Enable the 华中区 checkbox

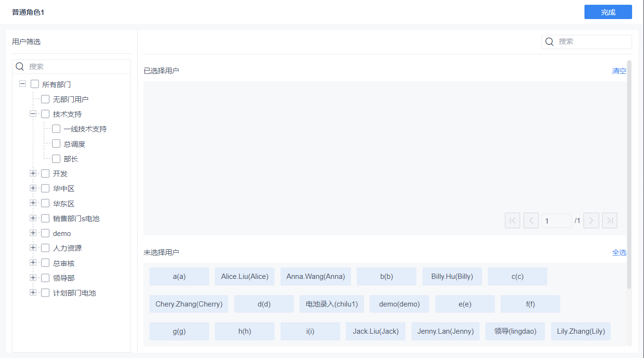(x=45, y=188)
